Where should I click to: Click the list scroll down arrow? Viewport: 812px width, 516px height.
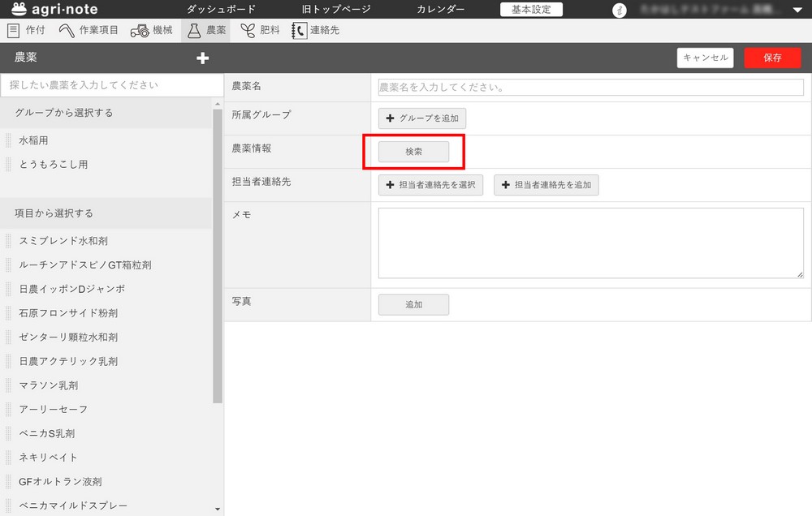point(217,509)
